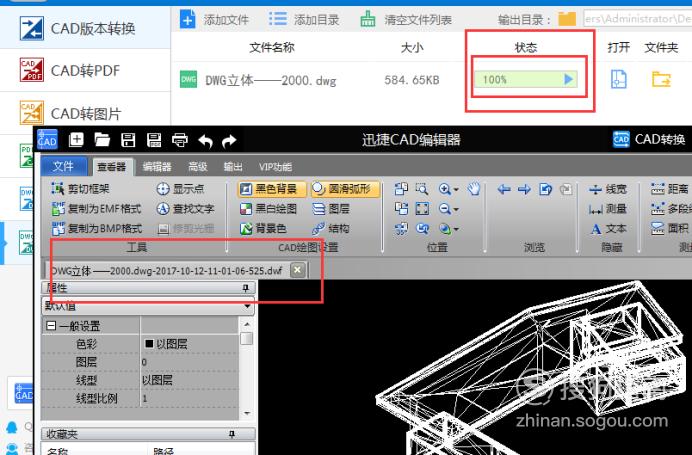This screenshot has height=455, width=692.
Task: Click 复制为BMP格式 copy tool
Action: click(x=97, y=228)
